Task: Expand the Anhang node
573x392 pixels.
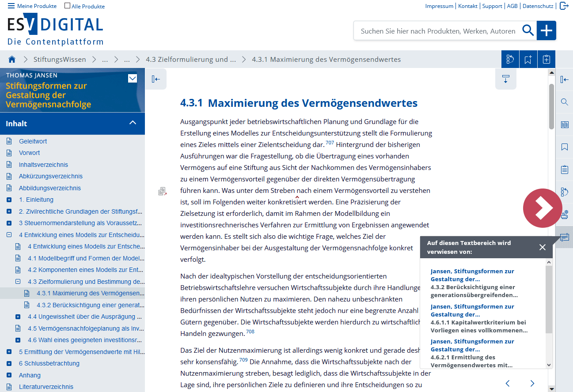Action: [x=9, y=375]
